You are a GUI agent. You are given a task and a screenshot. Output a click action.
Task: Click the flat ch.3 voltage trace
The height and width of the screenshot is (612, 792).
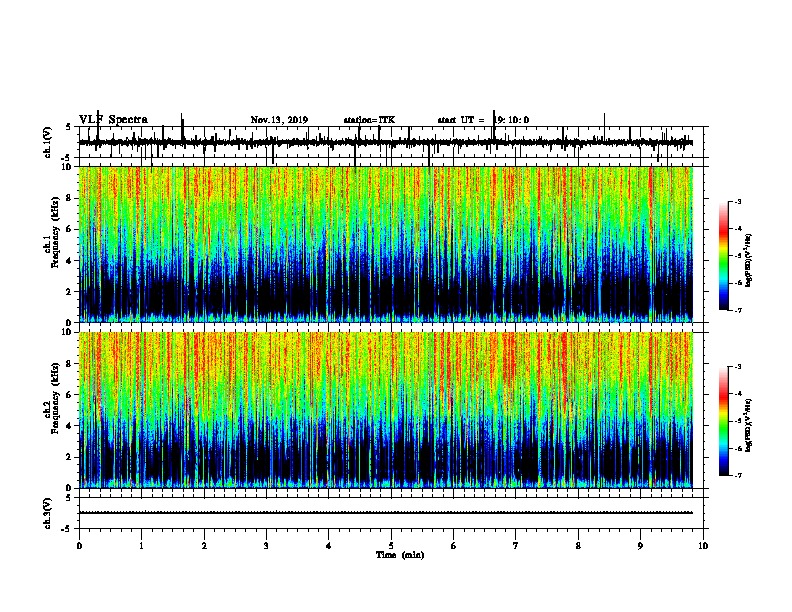pos(386,513)
